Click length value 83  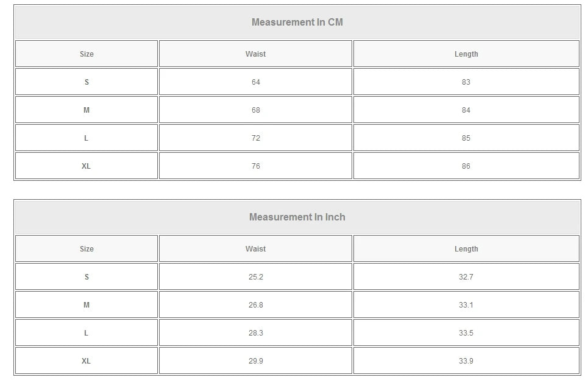[x=466, y=82]
